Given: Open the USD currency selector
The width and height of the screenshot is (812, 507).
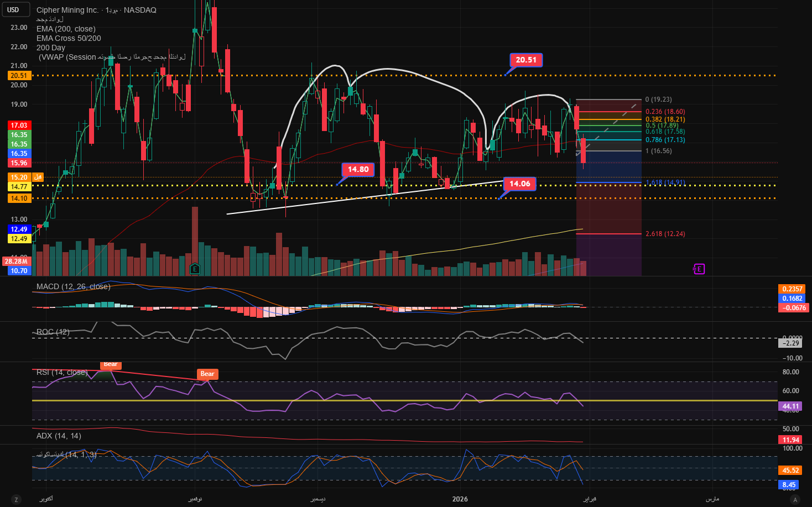Looking at the screenshot, I should click(13, 9).
